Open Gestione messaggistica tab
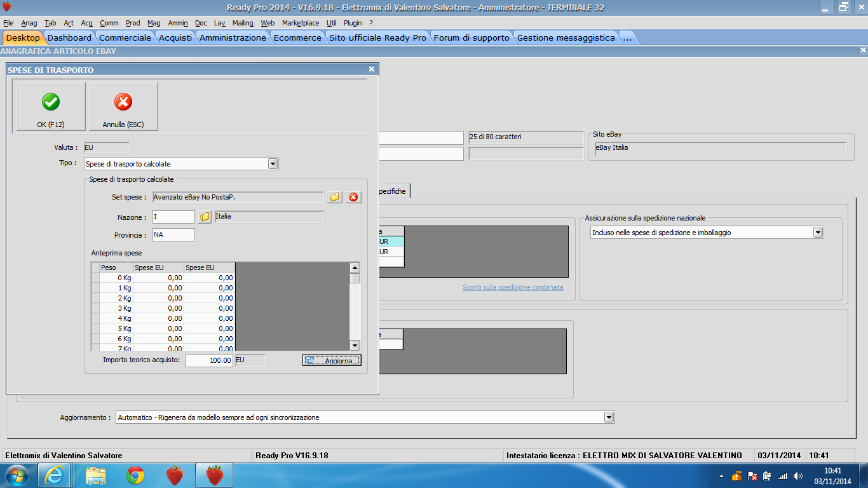The height and width of the screenshot is (488, 868). [566, 37]
